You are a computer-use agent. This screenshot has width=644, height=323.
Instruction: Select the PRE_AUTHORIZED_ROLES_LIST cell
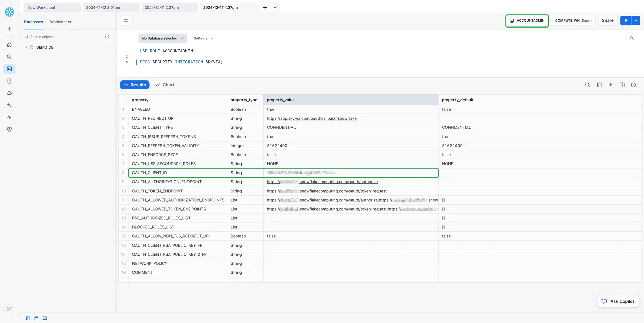pos(178,218)
